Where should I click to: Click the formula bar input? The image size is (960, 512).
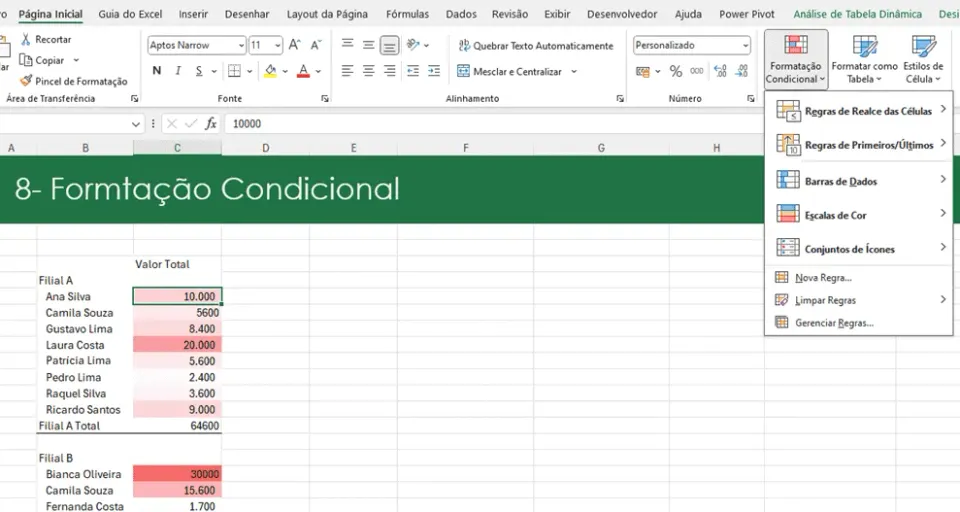pyautogui.click(x=493, y=124)
